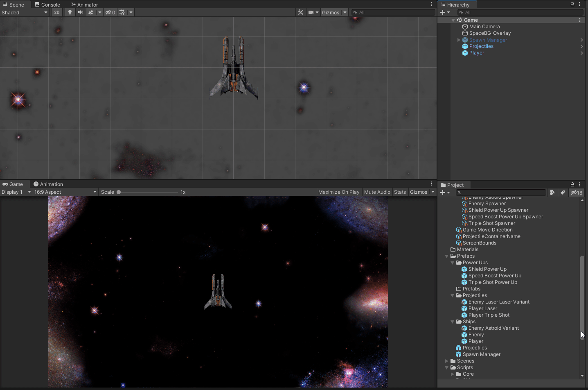Open Player prefab via hierarchy chevron
588x390 pixels.
tap(581, 53)
